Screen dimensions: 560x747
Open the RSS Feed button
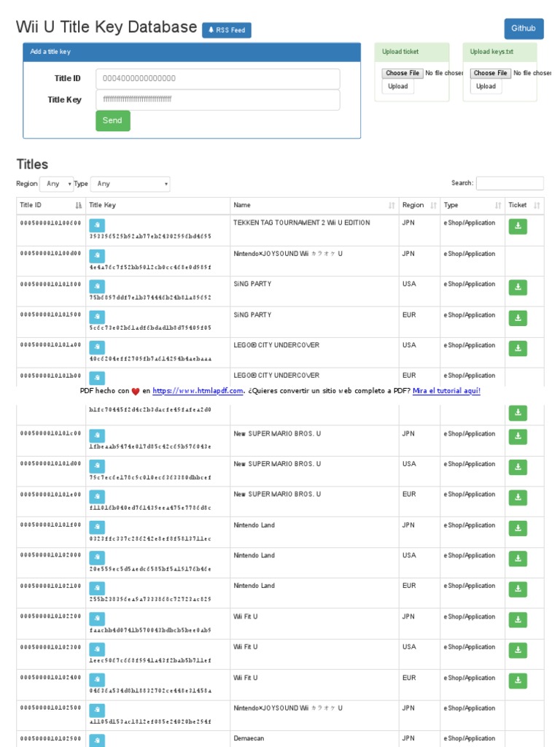[226, 30]
